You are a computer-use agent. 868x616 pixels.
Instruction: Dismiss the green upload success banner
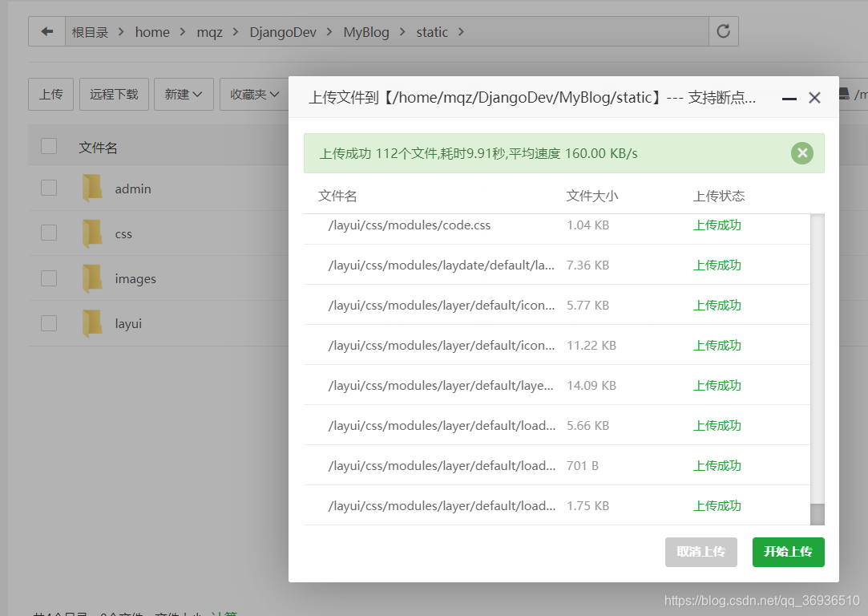point(802,153)
